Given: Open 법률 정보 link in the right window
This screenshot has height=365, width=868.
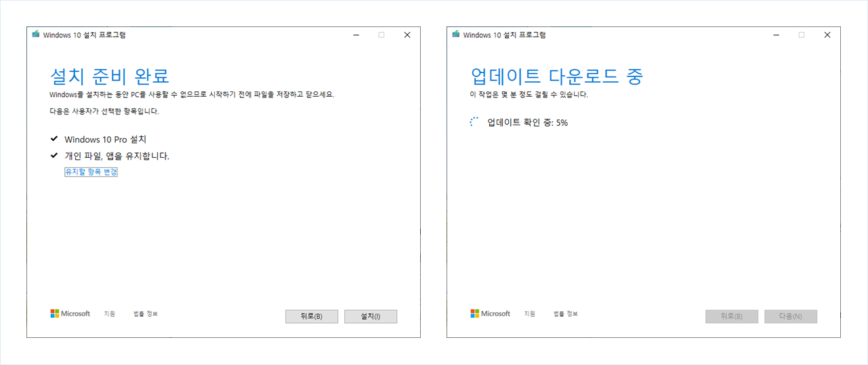Looking at the screenshot, I should [x=566, y=314].
